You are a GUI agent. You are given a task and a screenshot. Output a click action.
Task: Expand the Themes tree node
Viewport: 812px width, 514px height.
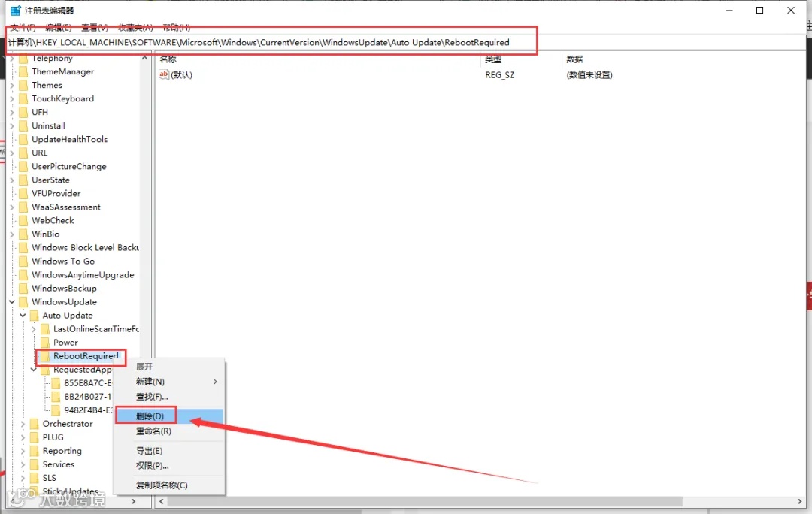coord(12,85)
